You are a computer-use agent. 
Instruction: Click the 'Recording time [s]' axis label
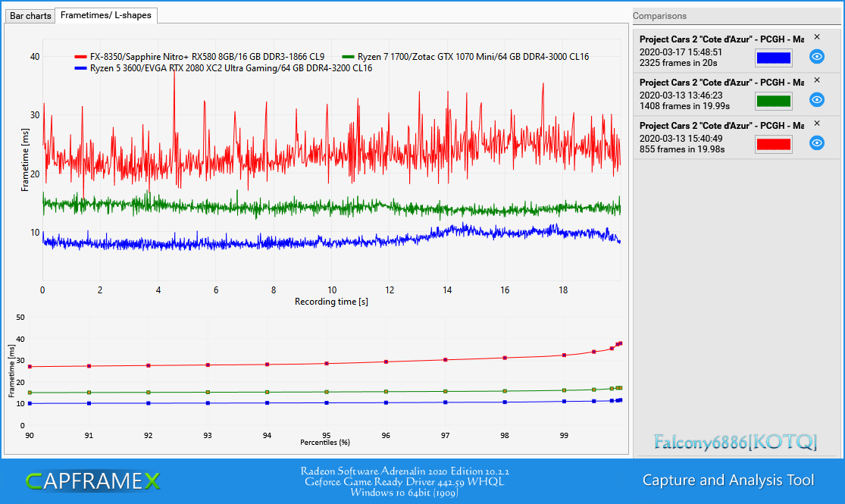click(x=331, y=302)
